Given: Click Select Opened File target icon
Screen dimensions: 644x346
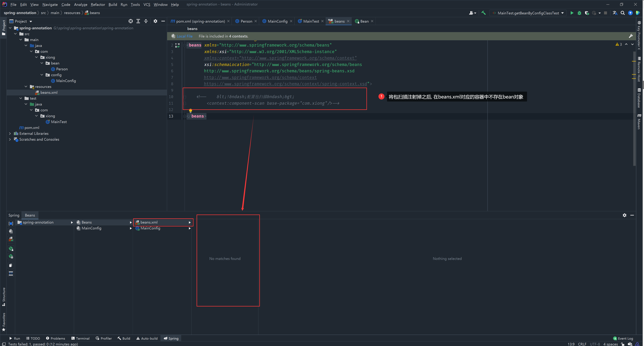Looking at the screenshot, I should click(x=131, y=21).
